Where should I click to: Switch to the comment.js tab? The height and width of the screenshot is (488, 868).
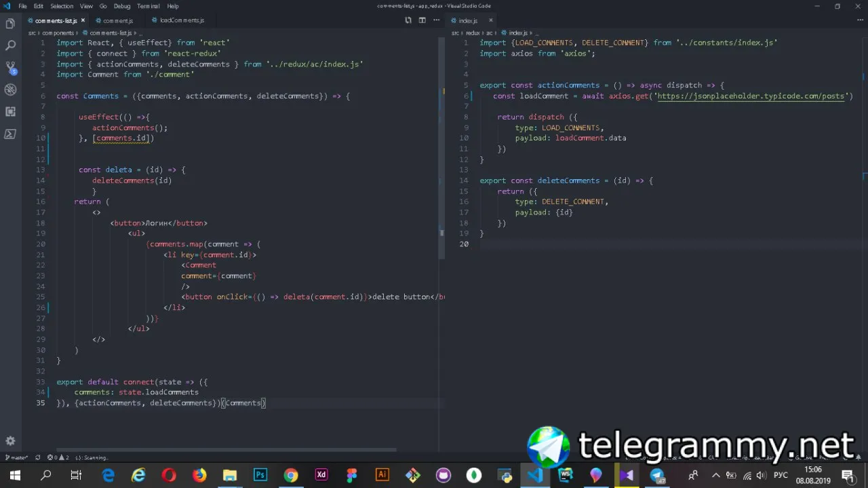click(117, 20)
